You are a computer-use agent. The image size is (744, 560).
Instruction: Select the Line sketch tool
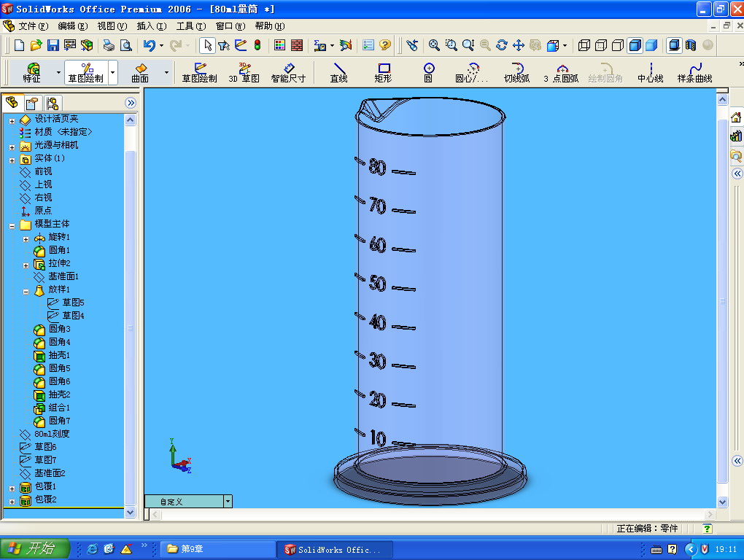338,72
